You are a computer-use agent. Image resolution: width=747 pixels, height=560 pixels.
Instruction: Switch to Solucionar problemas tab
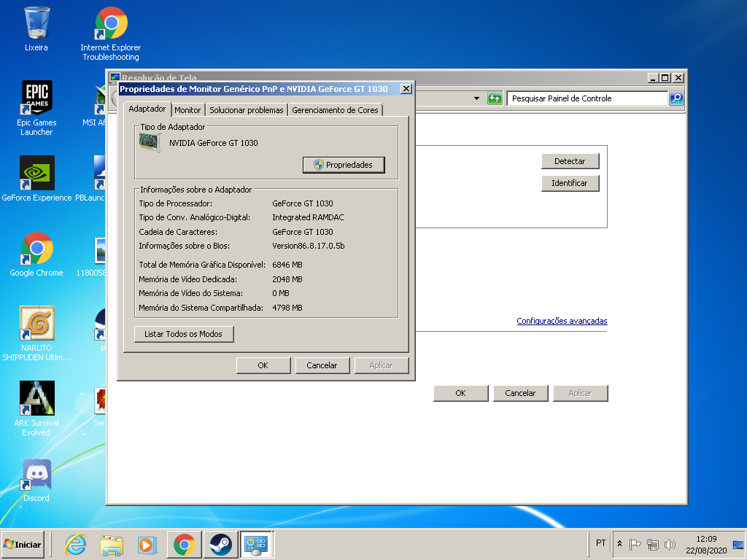(247, 110)
